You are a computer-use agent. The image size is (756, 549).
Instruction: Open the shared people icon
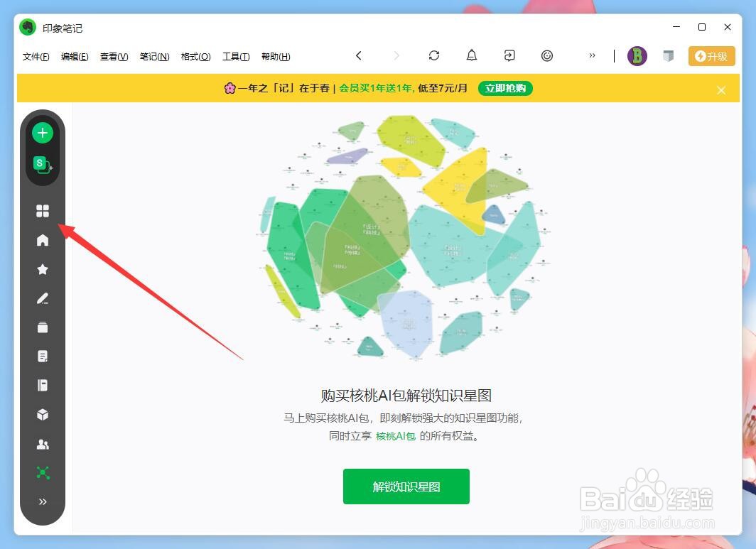coord(43,444)
